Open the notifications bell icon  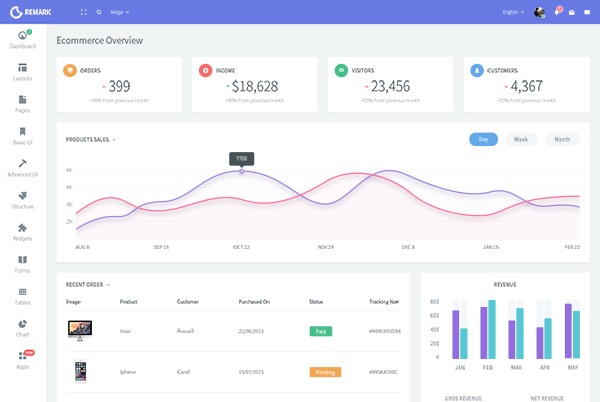[x=558, y=12]
